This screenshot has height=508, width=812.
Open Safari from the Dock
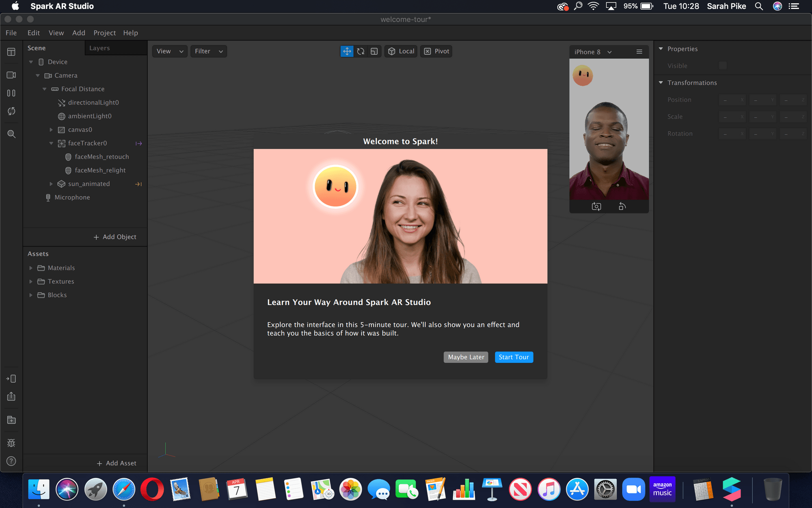[x=124, y=489]
